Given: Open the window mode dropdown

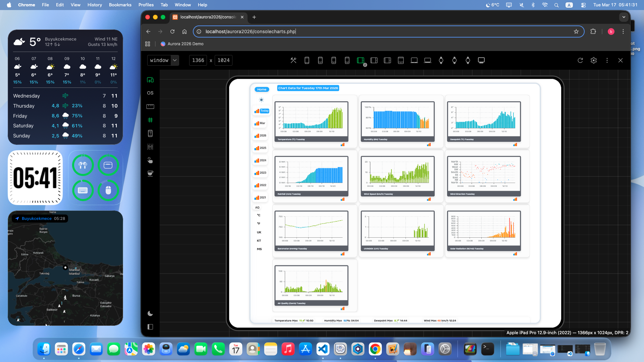Looking at the screenshot, I should point(163,60).
